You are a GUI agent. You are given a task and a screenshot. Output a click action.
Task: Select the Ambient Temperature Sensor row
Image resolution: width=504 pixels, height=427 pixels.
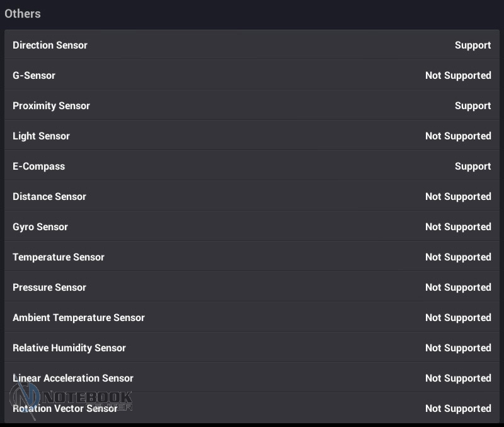[x=252, y=317]
